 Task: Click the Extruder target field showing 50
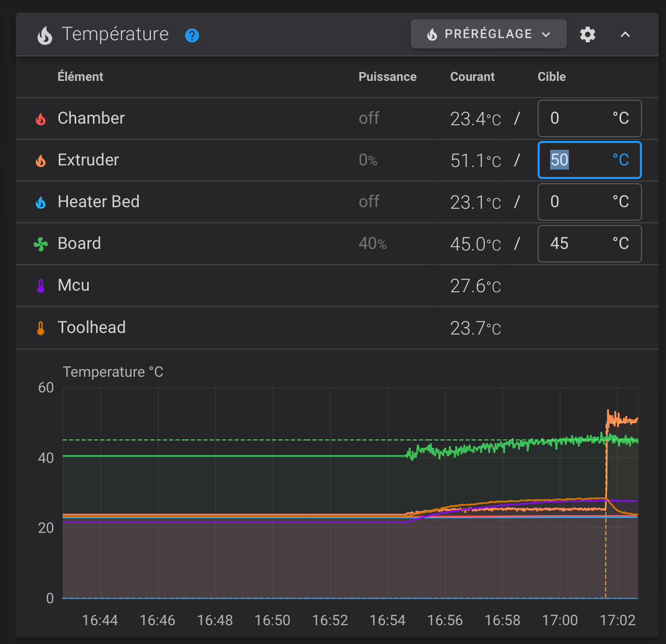[590, 160]
